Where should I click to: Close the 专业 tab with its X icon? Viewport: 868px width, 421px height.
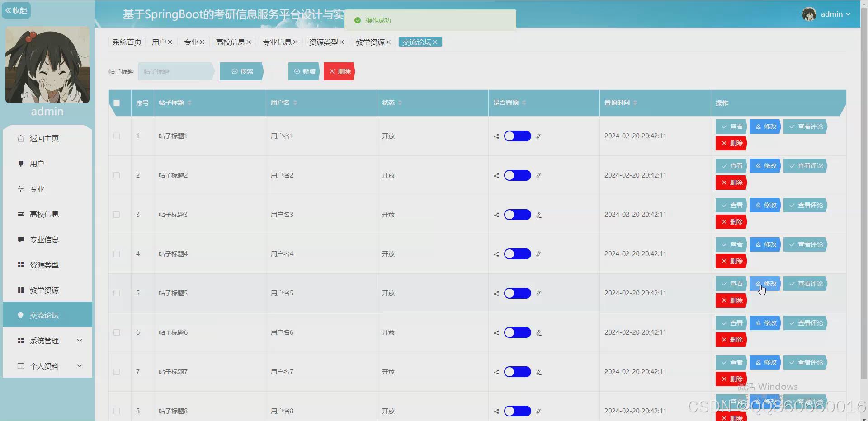[x=202, y=42]
